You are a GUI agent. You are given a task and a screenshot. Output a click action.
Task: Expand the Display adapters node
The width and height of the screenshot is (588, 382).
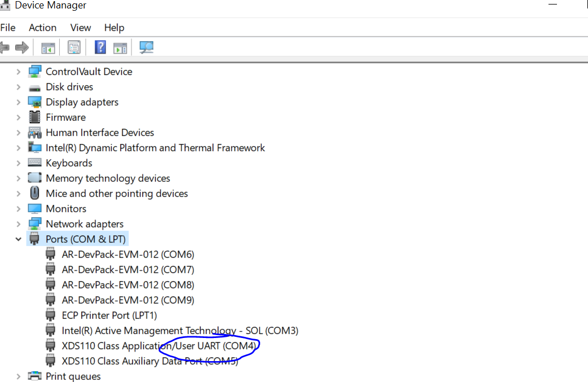19,102
